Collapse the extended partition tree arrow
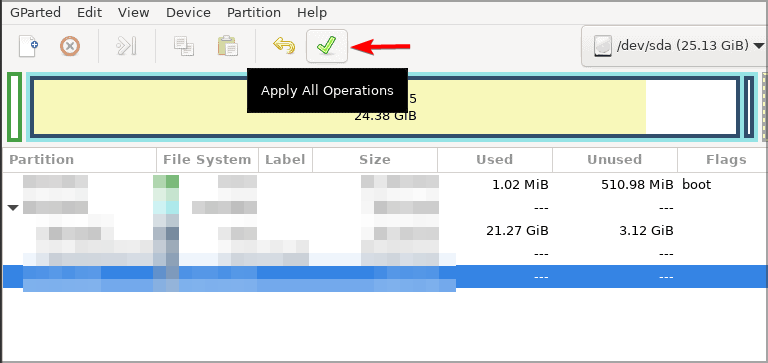 13,208
